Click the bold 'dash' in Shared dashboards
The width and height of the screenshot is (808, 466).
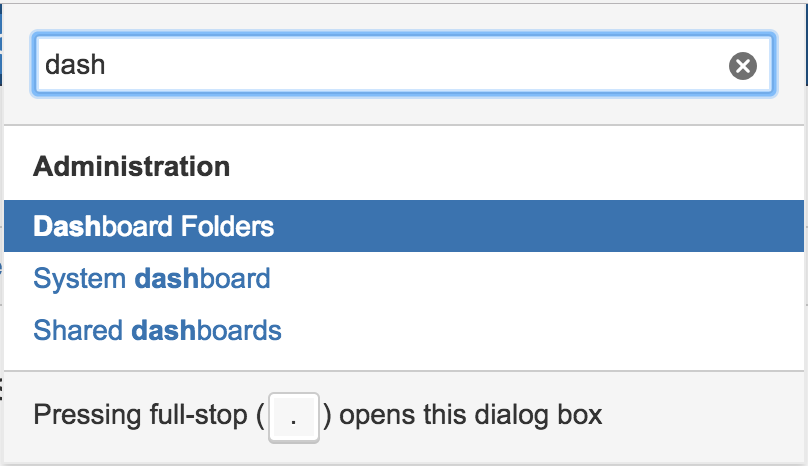pyautogui.click(x=164, y=329)
